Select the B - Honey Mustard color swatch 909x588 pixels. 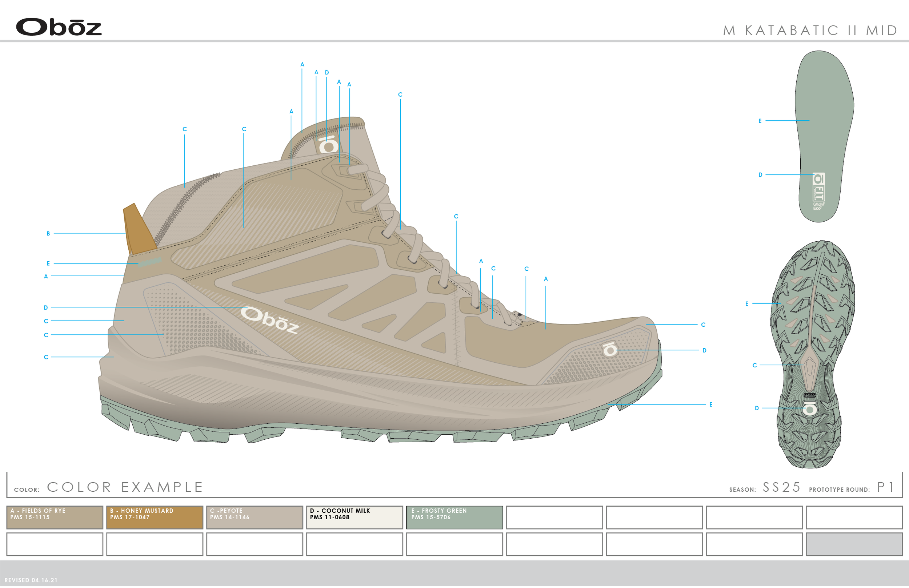click(155, 518)
